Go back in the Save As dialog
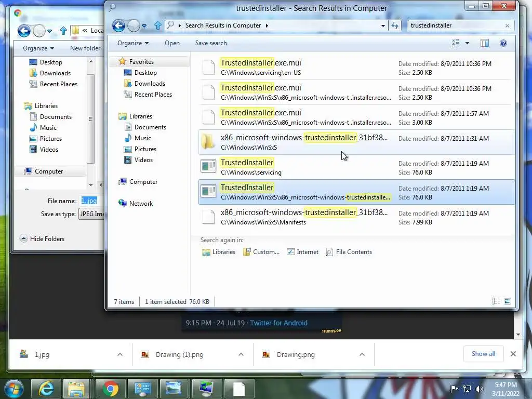 point(24,31)
